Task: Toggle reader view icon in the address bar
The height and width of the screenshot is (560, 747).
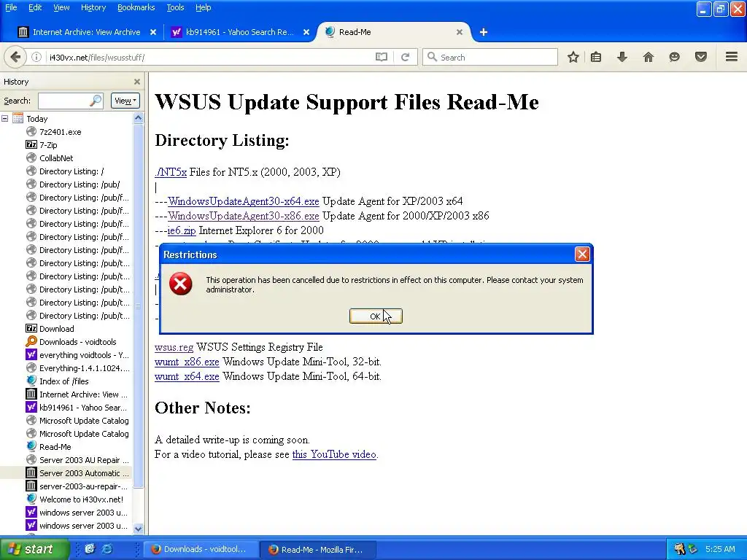Action: click(x=381, y=57)
